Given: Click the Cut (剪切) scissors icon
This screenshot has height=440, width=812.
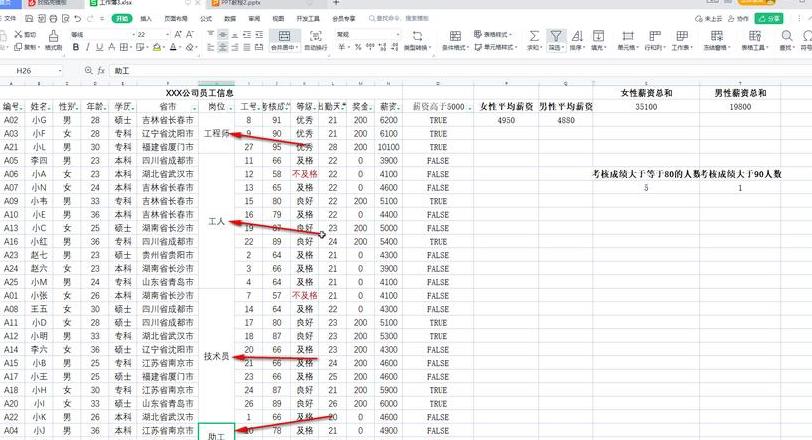Looking at the screenshot, I should pyautogui.click(x=19, y=34).
